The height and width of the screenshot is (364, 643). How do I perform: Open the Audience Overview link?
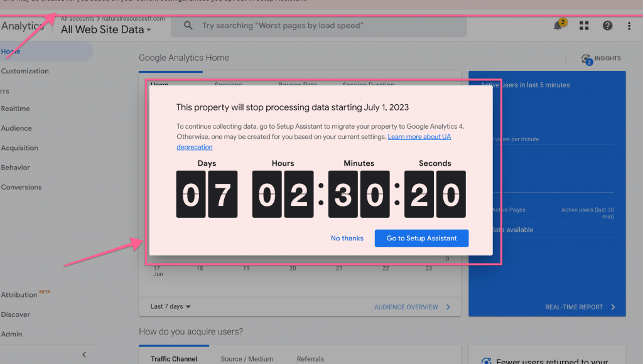coord(406,307)
